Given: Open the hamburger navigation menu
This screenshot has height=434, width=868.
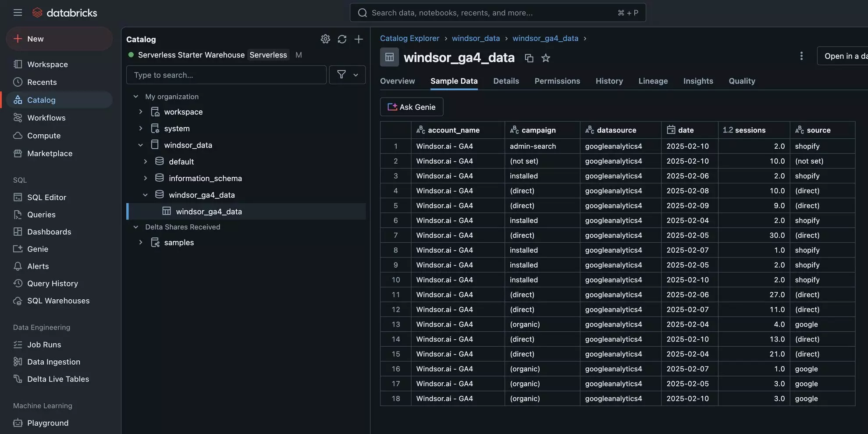Looking at the screenshot, I should (x=18, y=12).
